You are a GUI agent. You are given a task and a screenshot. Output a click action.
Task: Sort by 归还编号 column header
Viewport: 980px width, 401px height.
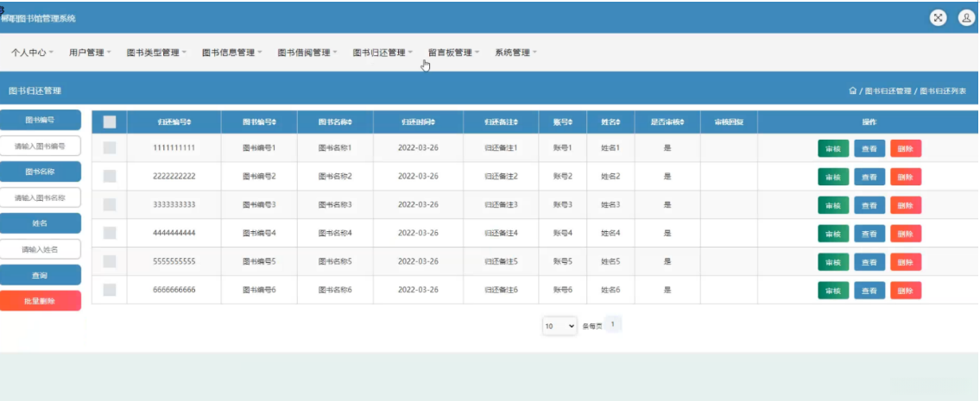pos(174,122)
